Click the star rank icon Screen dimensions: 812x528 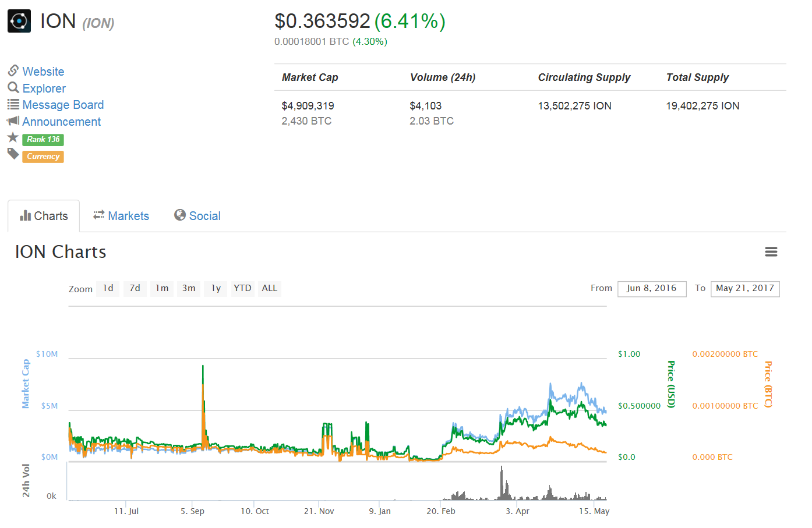point(13,137)
